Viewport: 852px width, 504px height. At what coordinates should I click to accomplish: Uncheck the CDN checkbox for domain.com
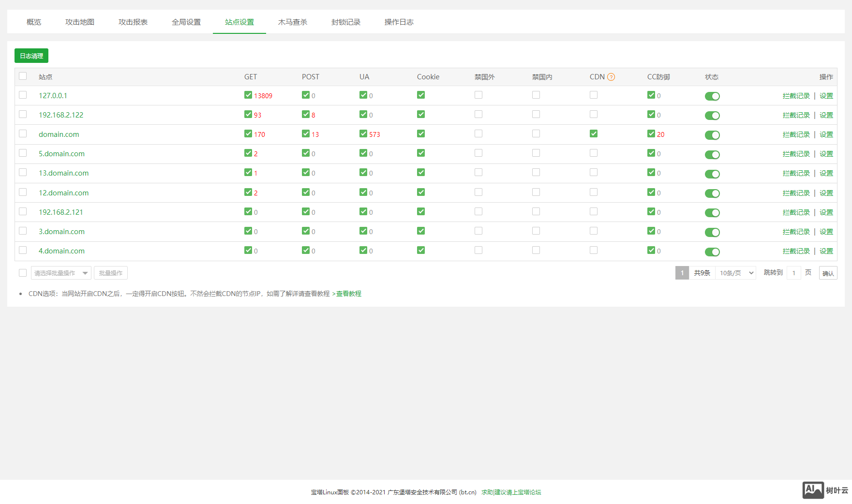point(594,134)
